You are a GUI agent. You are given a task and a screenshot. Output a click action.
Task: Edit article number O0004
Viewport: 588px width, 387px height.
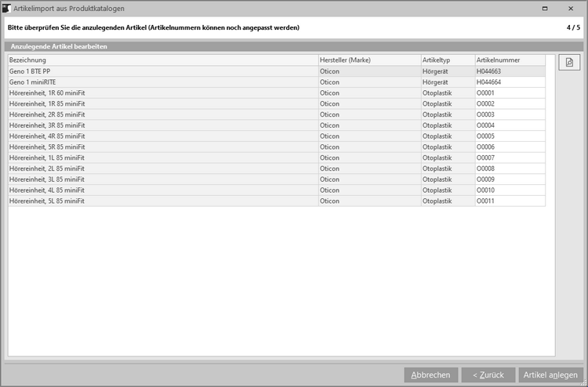tap(510, 125)
